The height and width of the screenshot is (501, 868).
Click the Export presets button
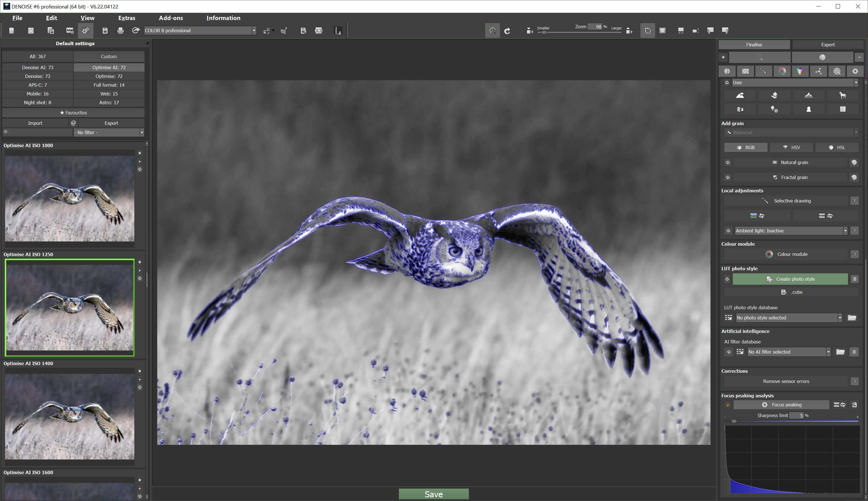[x=111, y=123]
